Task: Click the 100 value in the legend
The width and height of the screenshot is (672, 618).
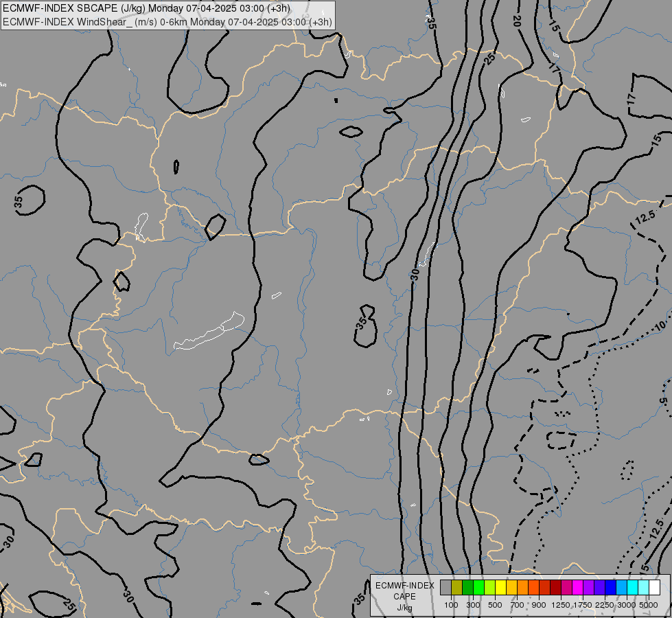Action: [451, 605]
